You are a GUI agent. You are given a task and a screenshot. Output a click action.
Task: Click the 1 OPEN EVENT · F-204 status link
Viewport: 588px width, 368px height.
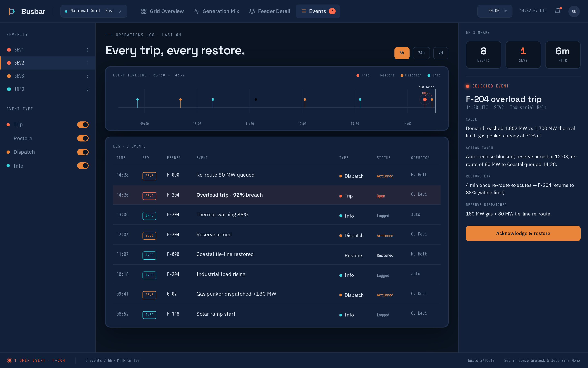tap(36, 360)
